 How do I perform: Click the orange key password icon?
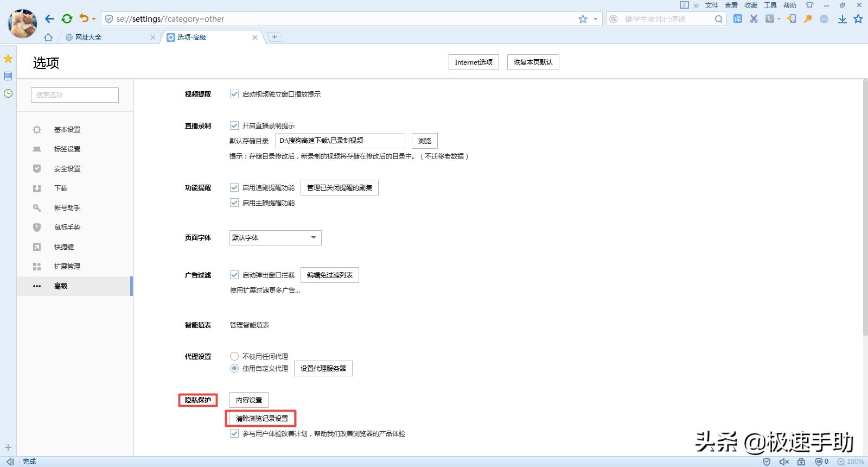(808, 19)
